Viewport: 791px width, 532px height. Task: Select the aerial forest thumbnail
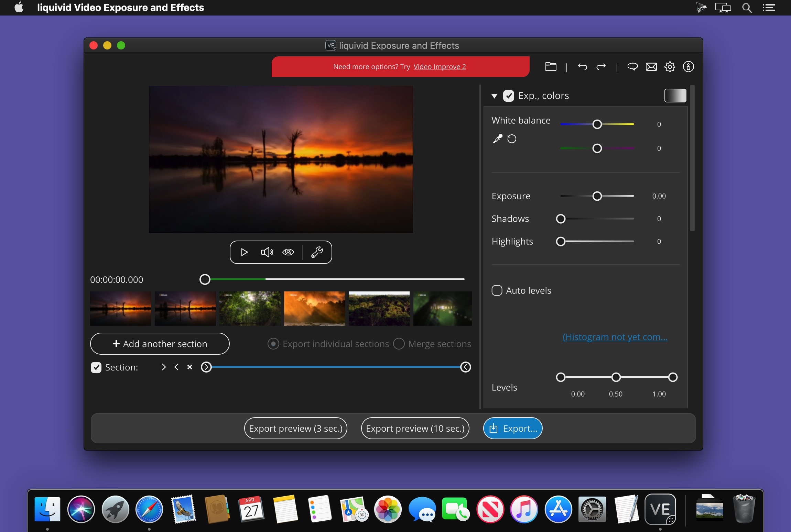[x=379, y=309]
